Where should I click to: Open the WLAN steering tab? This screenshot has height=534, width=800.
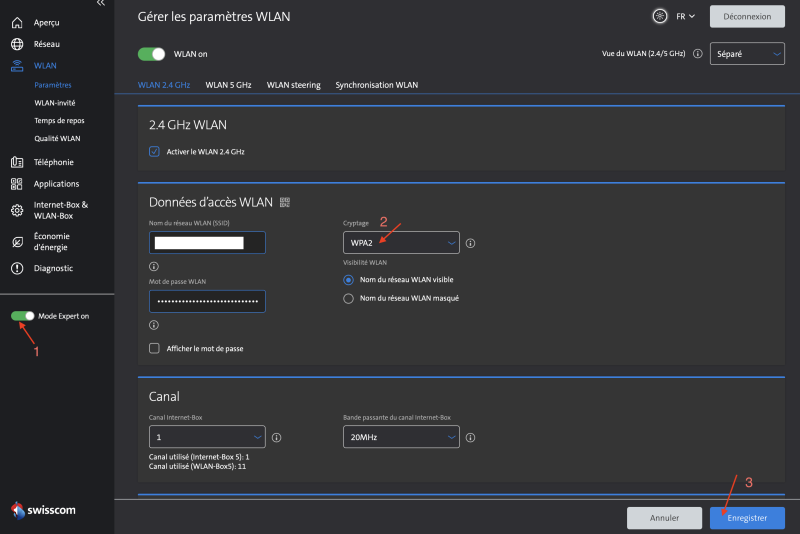(293, 85)
